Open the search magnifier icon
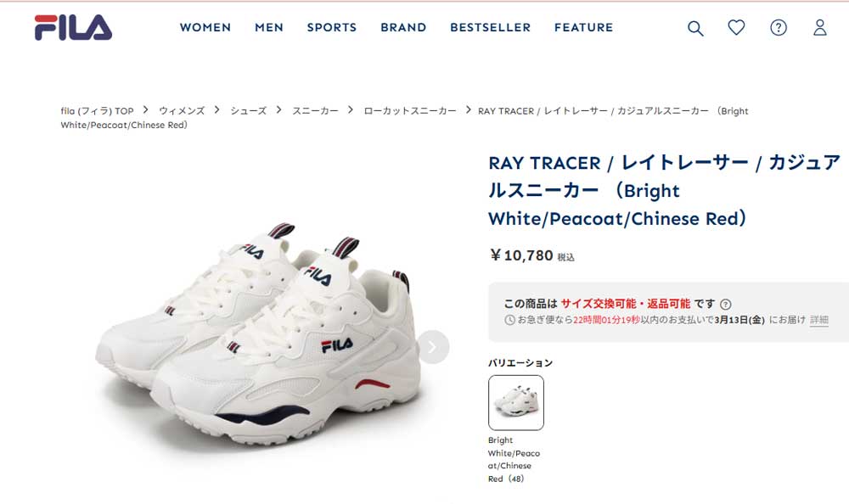 [x=695, y=28]
